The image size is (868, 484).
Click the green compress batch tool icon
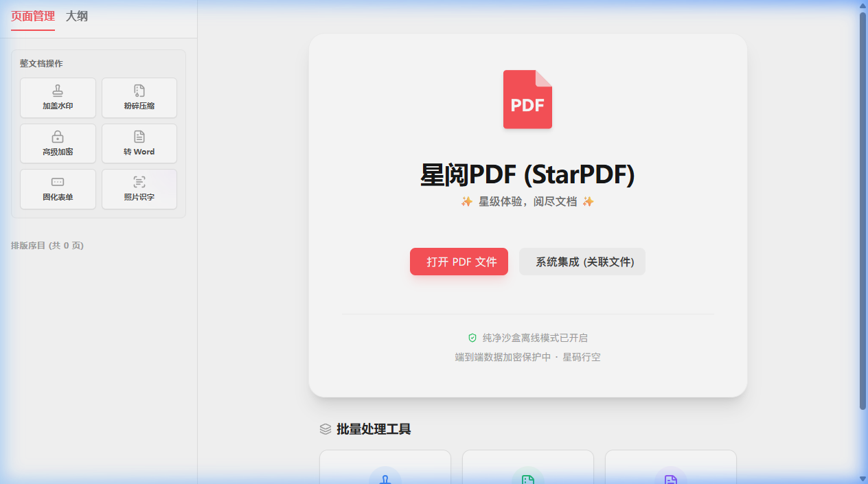[x=528, y=479]
